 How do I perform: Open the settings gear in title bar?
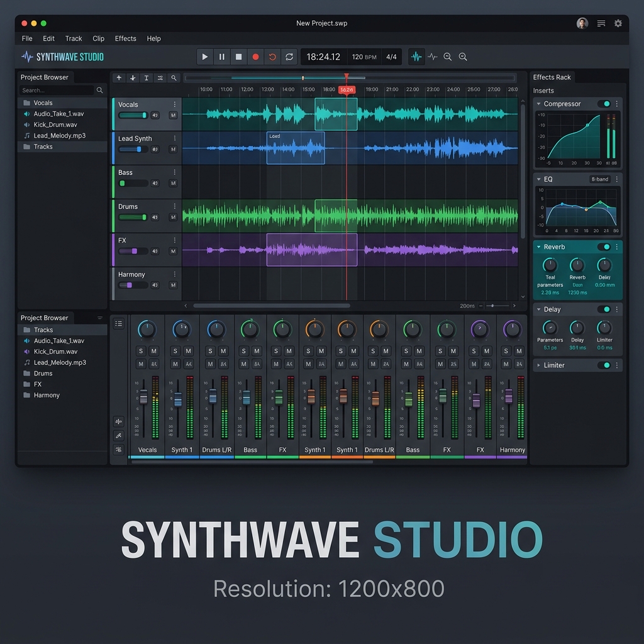(618, 23)
